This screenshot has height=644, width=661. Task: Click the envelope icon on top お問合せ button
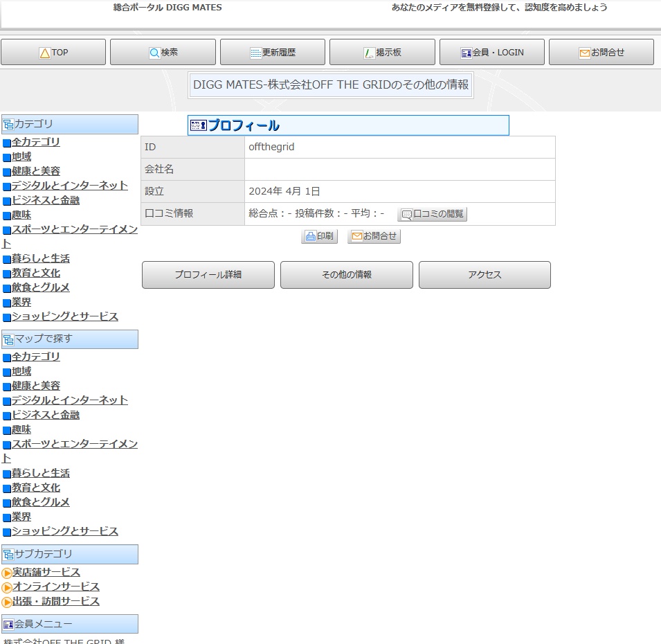point(585,53)
